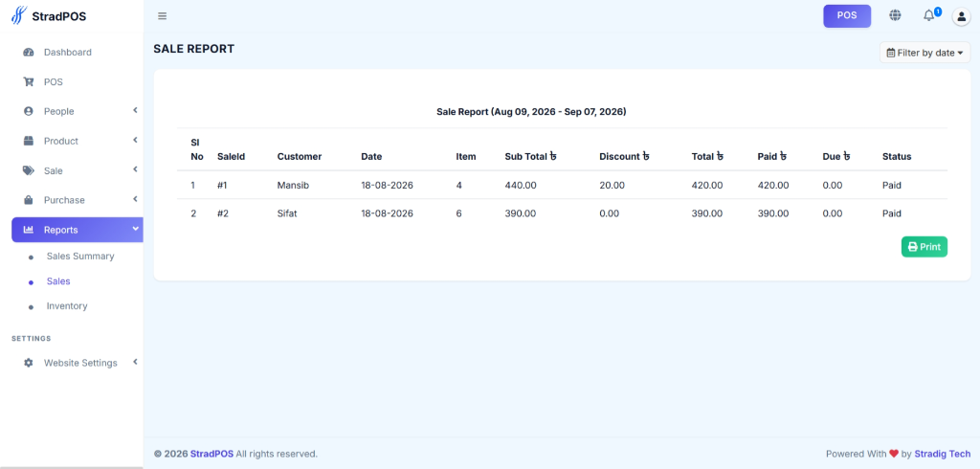Click the StradPOS logo icon
Viewport: 980px width, 469px height.
19,15
